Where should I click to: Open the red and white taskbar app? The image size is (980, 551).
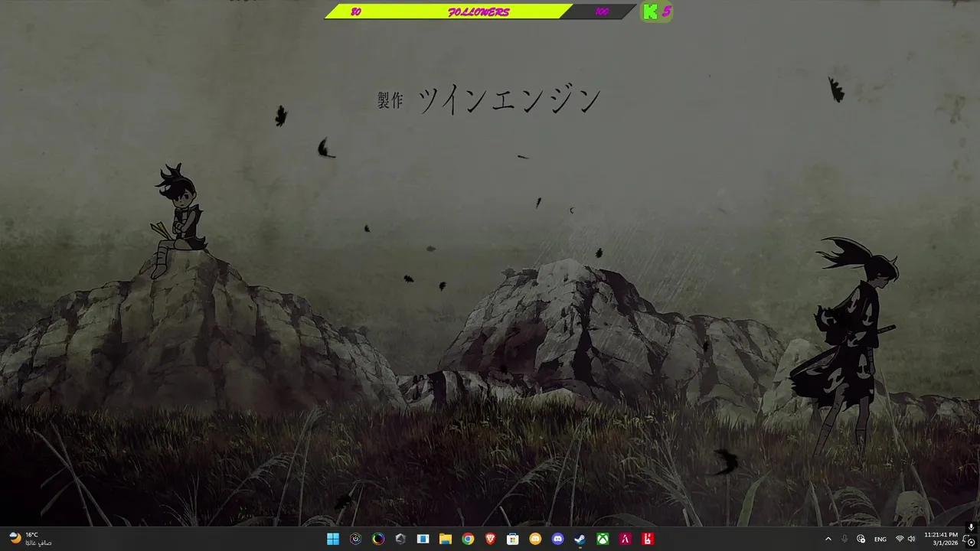click(648, 539)
